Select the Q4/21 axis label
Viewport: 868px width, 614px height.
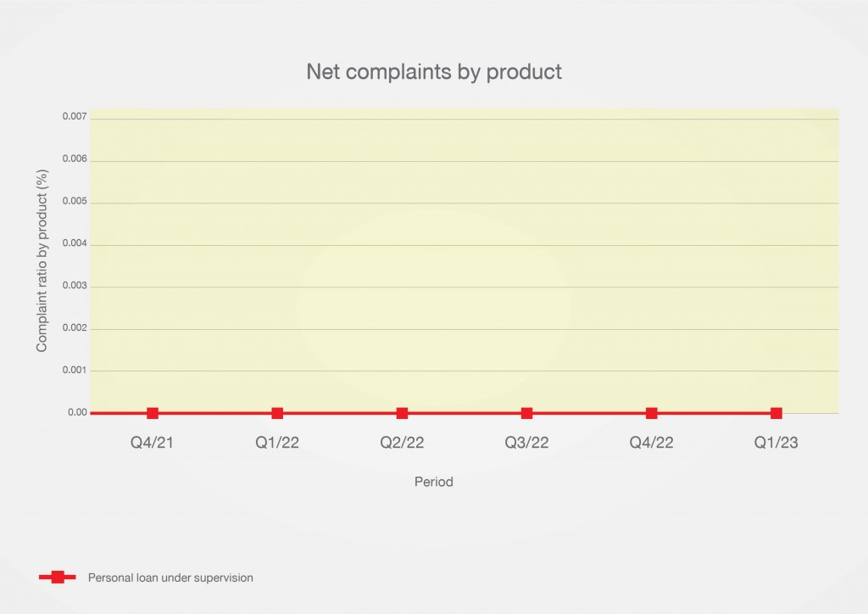point(153,444)
